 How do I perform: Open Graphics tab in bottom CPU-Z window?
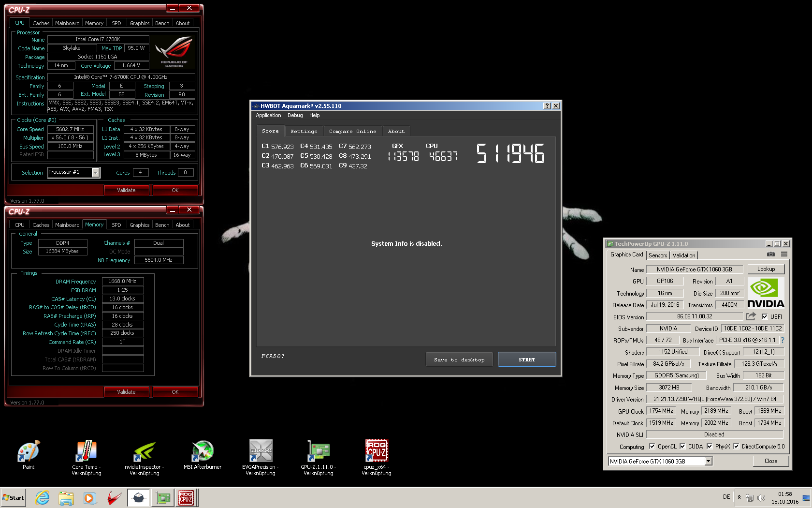pyautogui.click(x=140, y=225)
